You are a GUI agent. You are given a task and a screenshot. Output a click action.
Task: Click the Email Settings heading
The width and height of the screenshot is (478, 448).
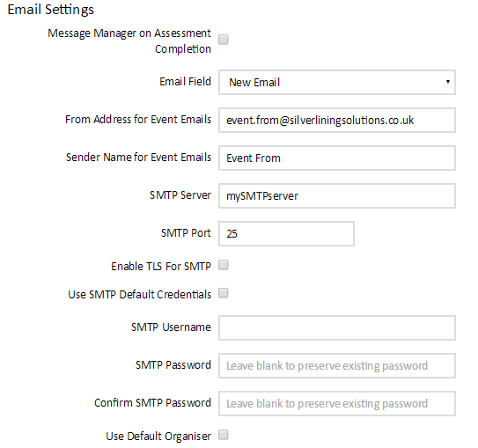(x=50, y=10)
